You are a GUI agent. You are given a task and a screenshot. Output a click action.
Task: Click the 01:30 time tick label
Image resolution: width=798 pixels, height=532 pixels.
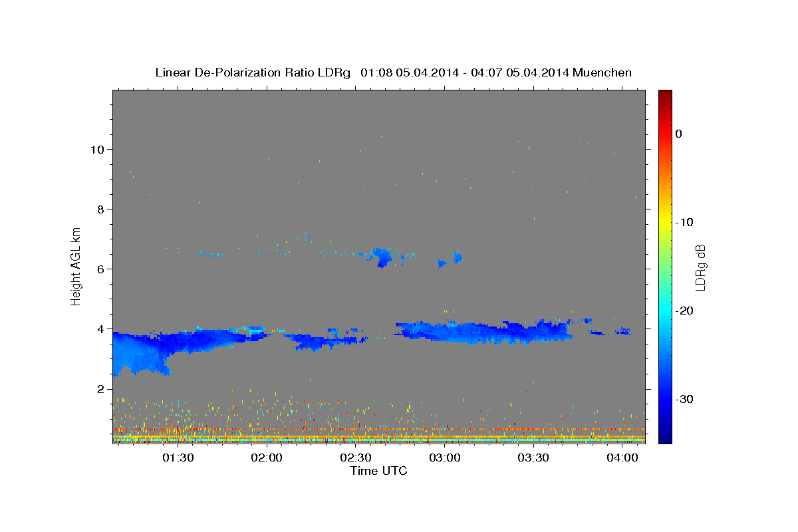[179, 458]
